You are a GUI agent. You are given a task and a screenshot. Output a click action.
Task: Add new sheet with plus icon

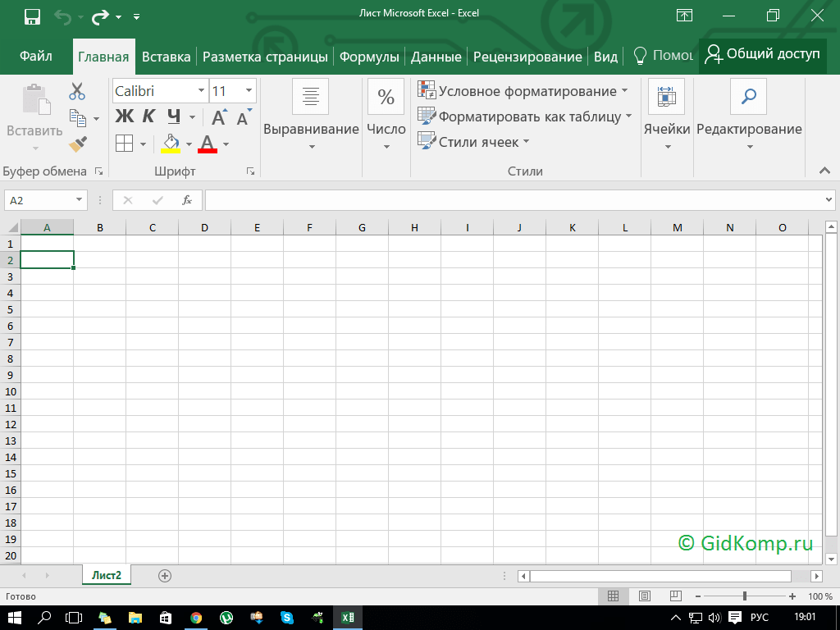point(165,576)
